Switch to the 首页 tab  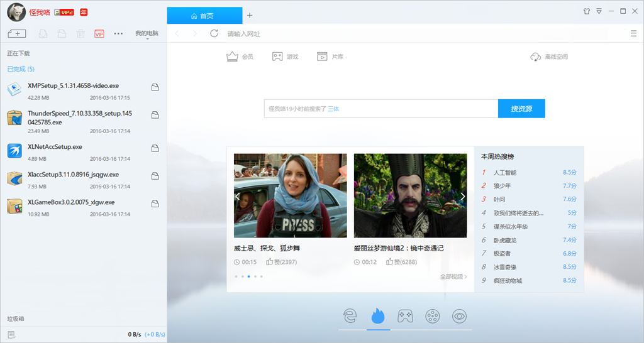click(x=204, y=15)
